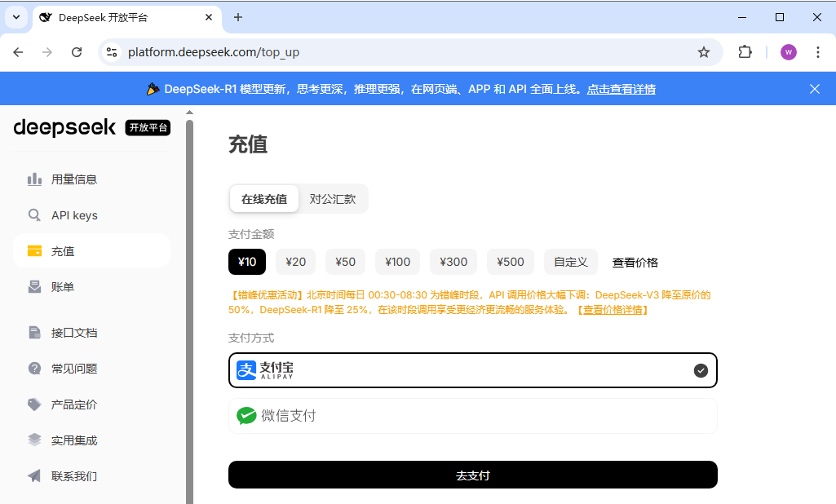
Task: Open 实用集成 in sidebar
Action: pos(91,440)
